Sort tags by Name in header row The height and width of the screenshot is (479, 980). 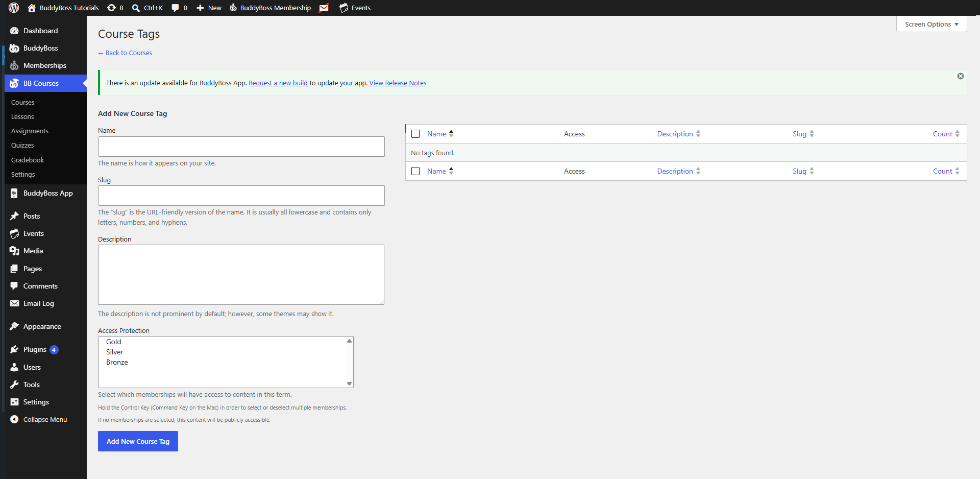(440, 134)
